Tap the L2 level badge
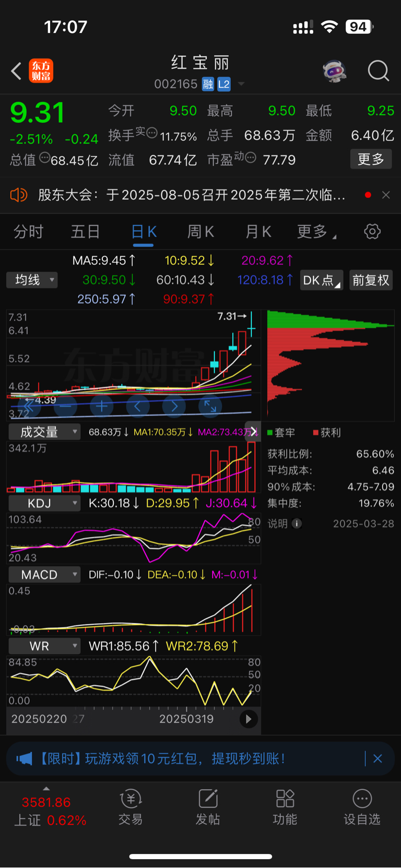 (224, 84)
